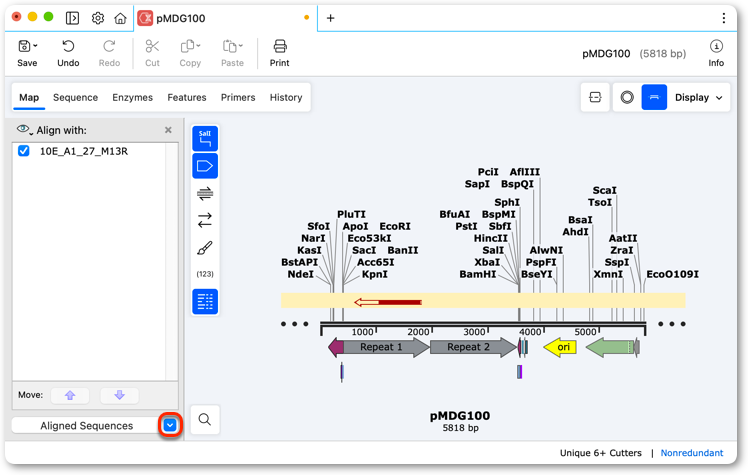Click the magnifier search icon
Screen dimensions: 754x475
[x=205, y=420]
